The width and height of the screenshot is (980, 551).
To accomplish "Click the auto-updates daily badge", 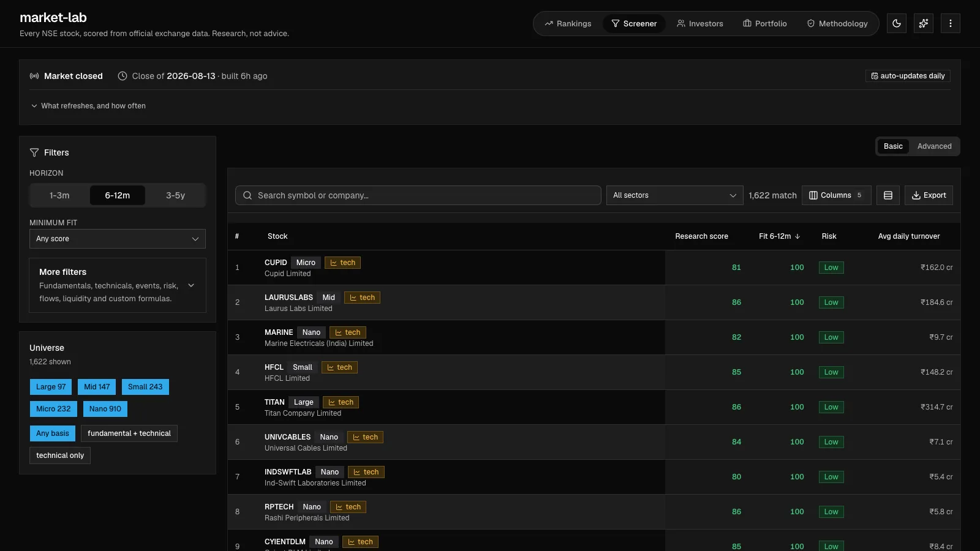I will pyautogui.click(x=908, y=76).
